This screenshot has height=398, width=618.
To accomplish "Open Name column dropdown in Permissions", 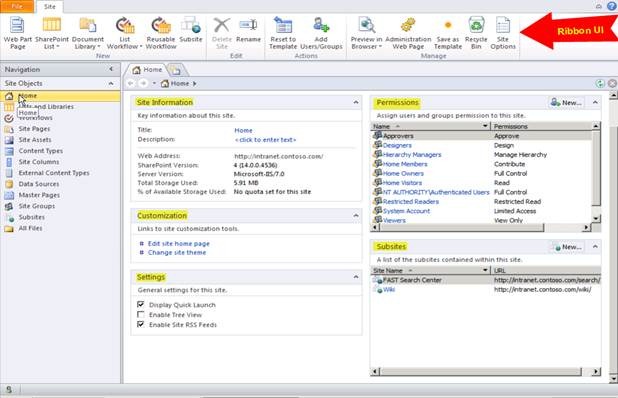I will (x=485, y=126).
